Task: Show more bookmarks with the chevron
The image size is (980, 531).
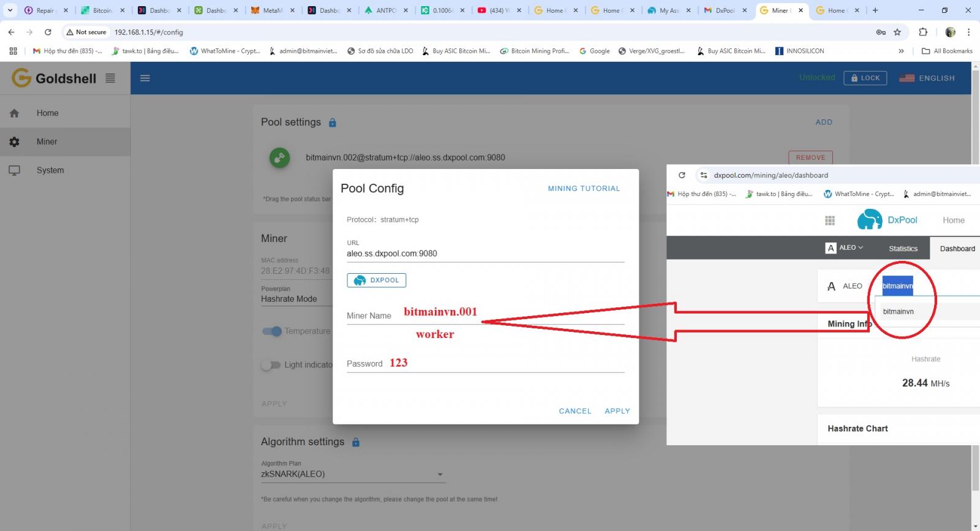Action: 901,51
